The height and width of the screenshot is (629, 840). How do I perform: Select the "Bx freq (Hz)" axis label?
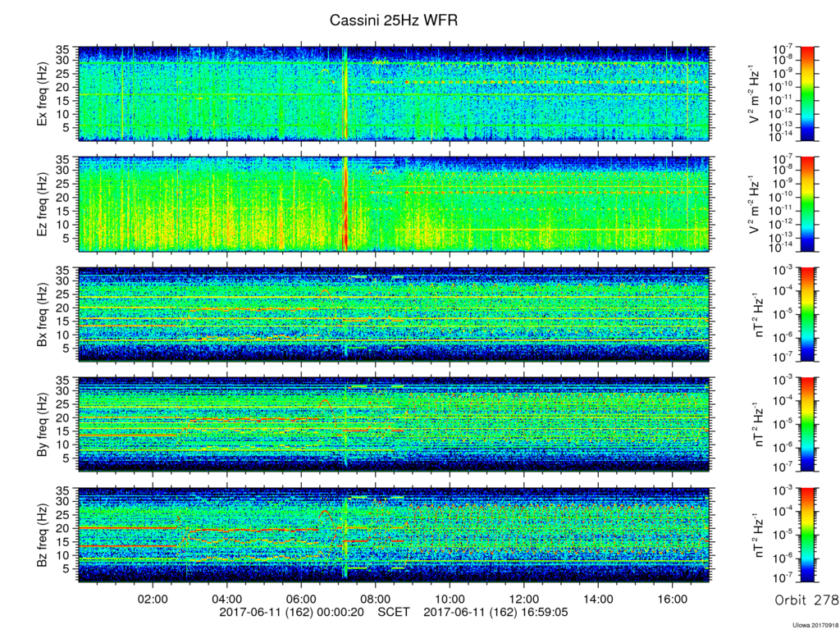(42, 314)
